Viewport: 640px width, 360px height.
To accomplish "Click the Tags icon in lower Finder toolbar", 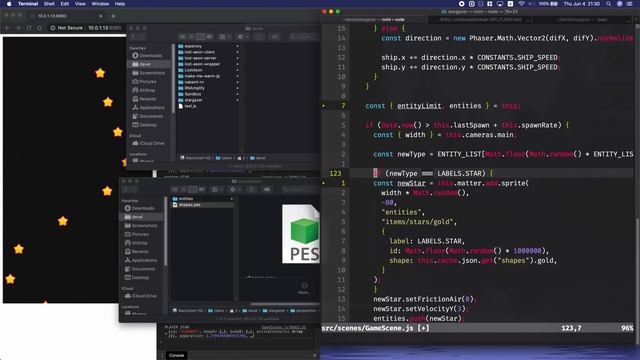I will [x=267, y=190].
